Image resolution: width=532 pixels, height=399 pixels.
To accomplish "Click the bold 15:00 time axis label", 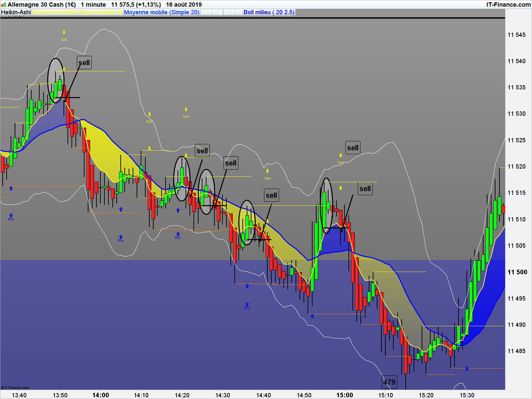I will [345, 395].
